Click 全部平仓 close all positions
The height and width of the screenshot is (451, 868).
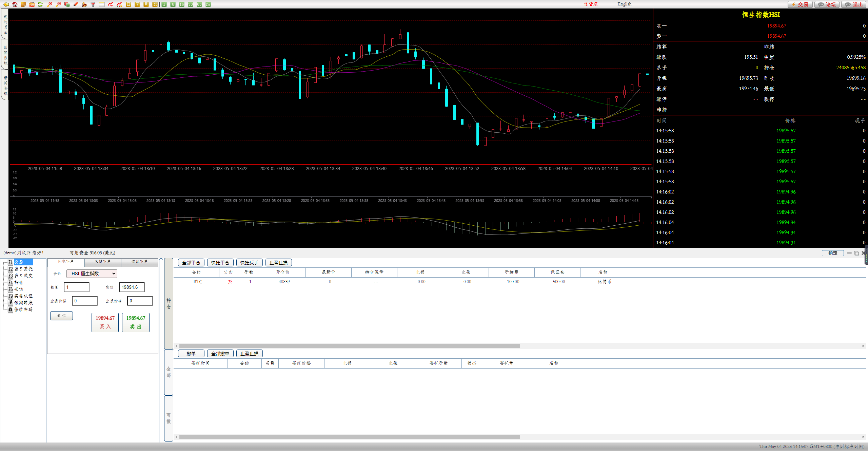[x=191, y=263]
